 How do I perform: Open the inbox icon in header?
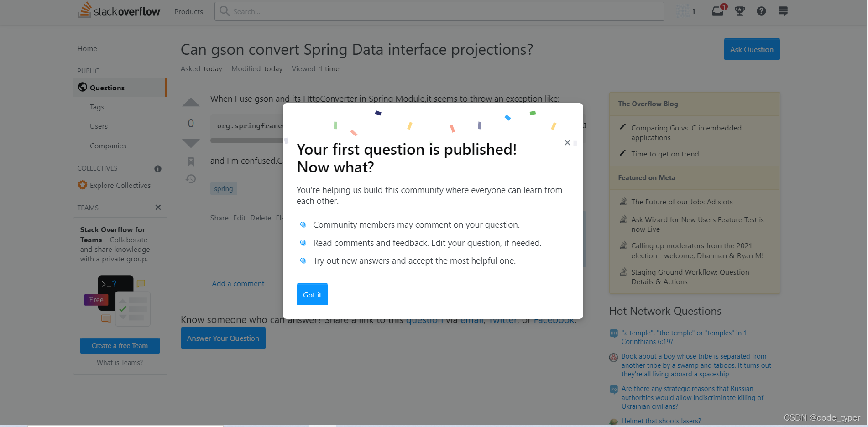click(x=717, y=11)
